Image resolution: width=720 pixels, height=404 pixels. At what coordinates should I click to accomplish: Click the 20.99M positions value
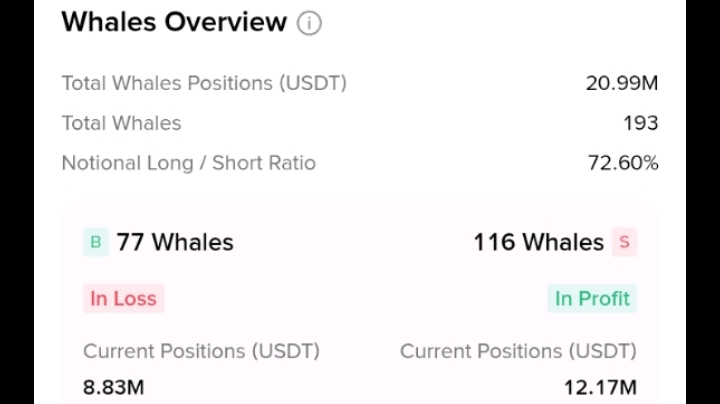coord(622,83)
